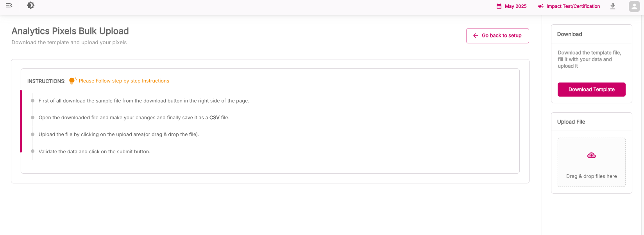
Task: Click the calendar icon beside May 2025
Action: point(499,6)
